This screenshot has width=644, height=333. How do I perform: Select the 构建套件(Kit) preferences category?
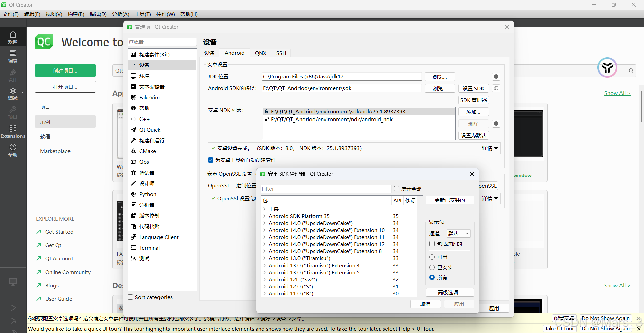click(162, 54)
